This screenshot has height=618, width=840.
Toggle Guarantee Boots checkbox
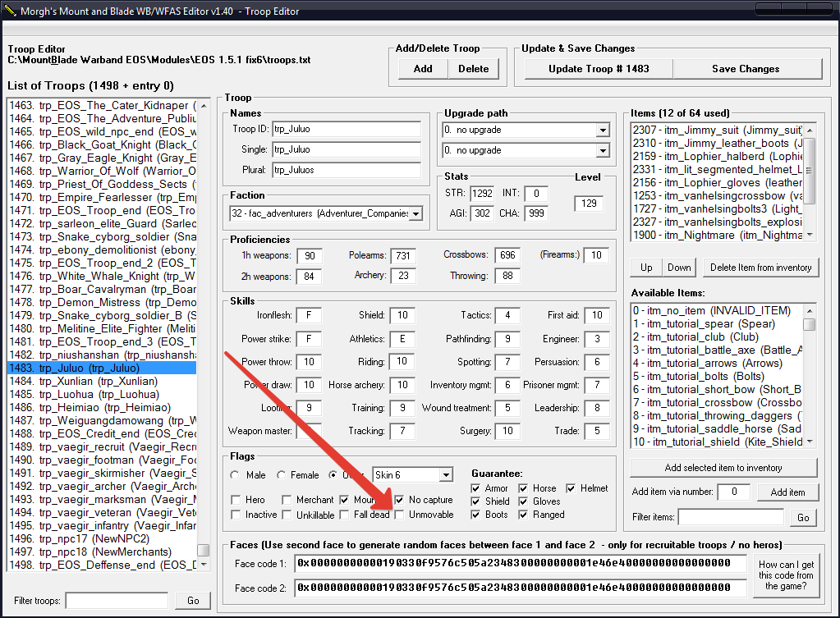pos(475,515)
